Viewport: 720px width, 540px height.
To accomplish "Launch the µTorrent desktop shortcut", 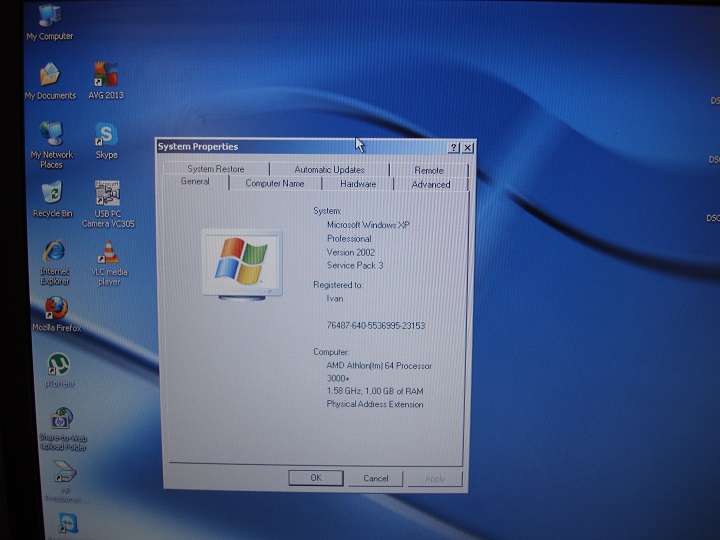I will (x=58, y=365).
